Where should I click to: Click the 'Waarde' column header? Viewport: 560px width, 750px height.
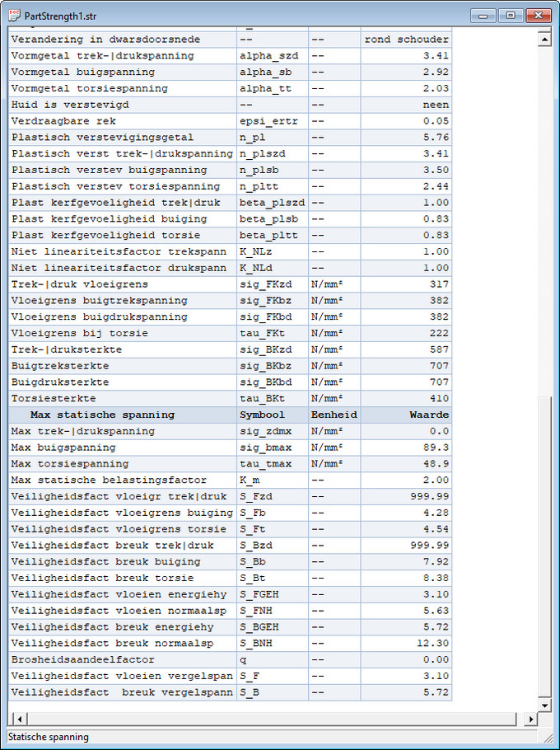[x=406, y=415]
